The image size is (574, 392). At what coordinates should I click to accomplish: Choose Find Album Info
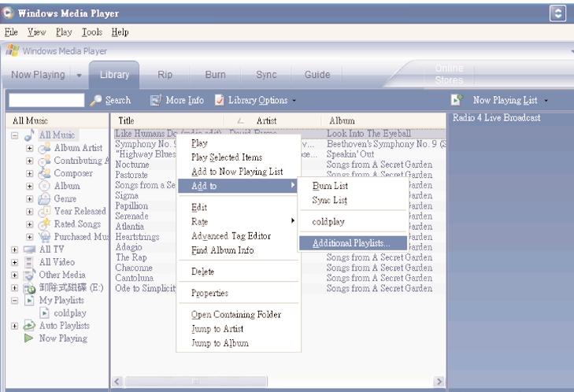pos(238,250)
